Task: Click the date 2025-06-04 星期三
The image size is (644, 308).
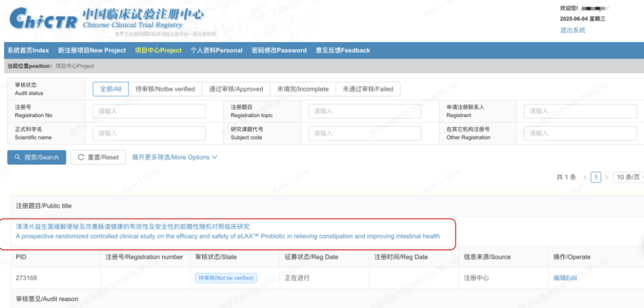Action: (x=583, y=19)
